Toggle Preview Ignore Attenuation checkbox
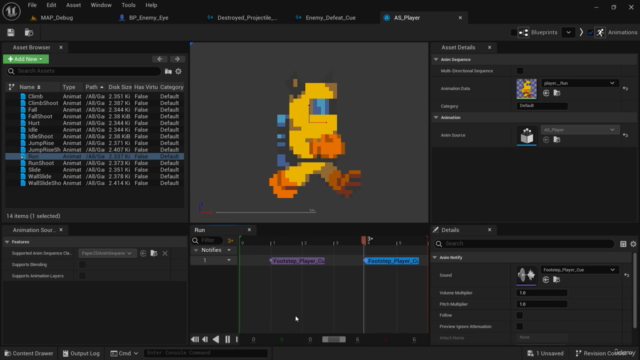Screen dimensions: 640x360 coord(520,327)
